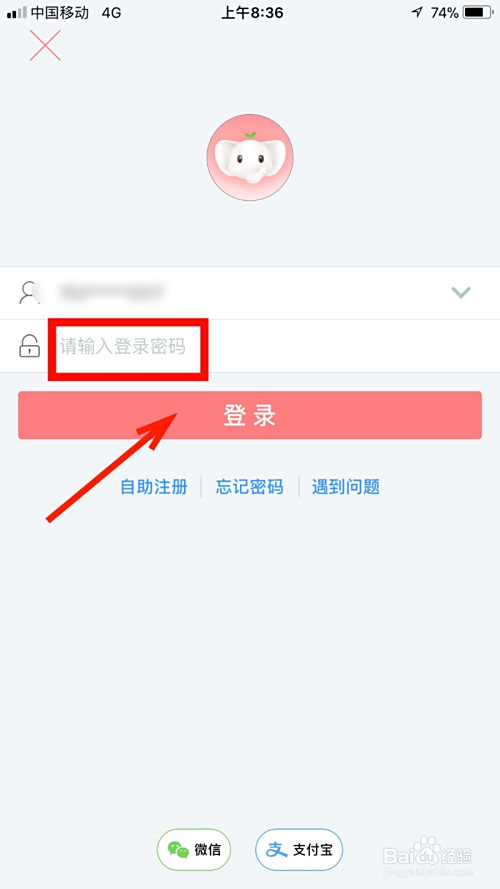The image size is (500, 889).
Task: Tap the 上午8:36 clock in status bar
Action: click(252, 12)
